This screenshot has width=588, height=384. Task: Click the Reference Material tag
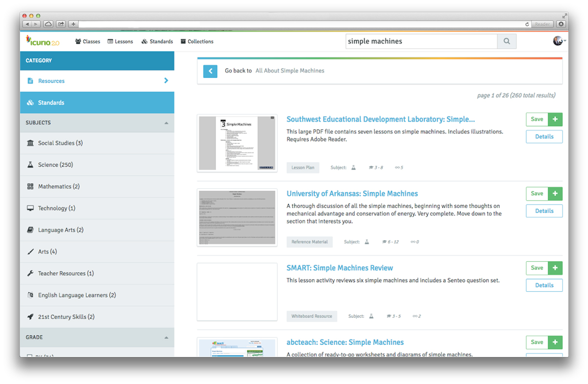(310, 242)
